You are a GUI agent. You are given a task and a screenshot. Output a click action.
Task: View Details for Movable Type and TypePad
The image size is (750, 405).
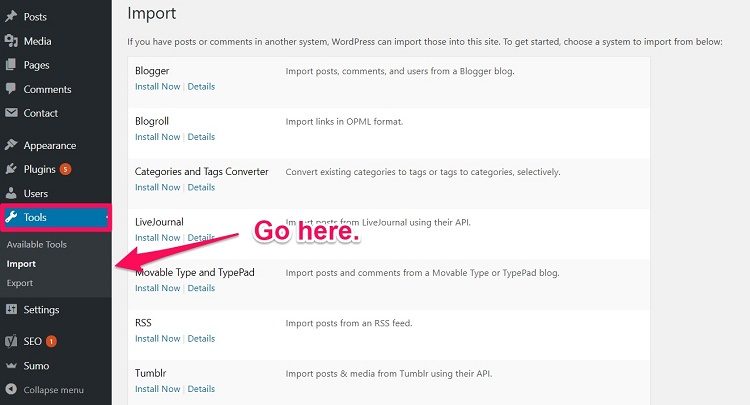click(201, 288)
